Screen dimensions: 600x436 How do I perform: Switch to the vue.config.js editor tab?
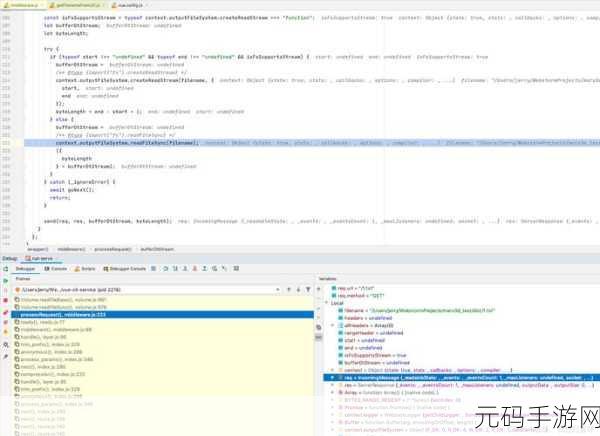[129, 5]
